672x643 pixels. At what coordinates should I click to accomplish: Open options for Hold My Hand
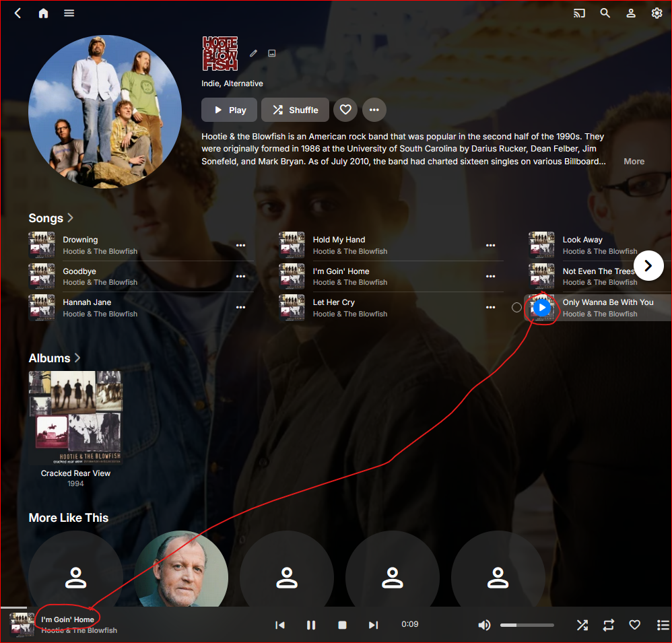pyautogui.click(x=491, y=245)
